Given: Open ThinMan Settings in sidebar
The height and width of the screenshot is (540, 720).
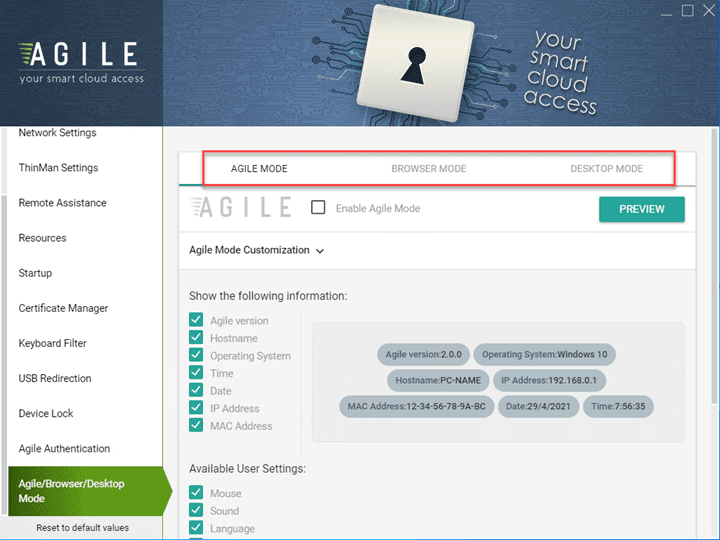Looking at the screenshot, I should pyautogui.click(x=58, y=168).
